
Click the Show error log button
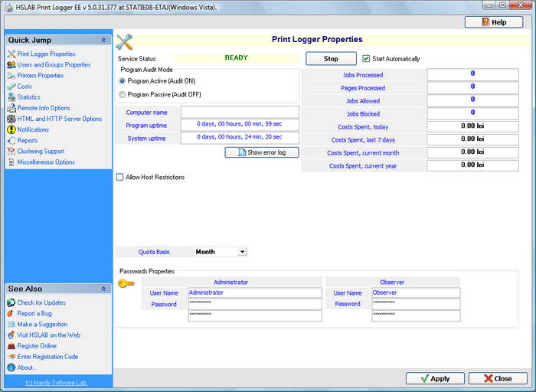point(262,152)
